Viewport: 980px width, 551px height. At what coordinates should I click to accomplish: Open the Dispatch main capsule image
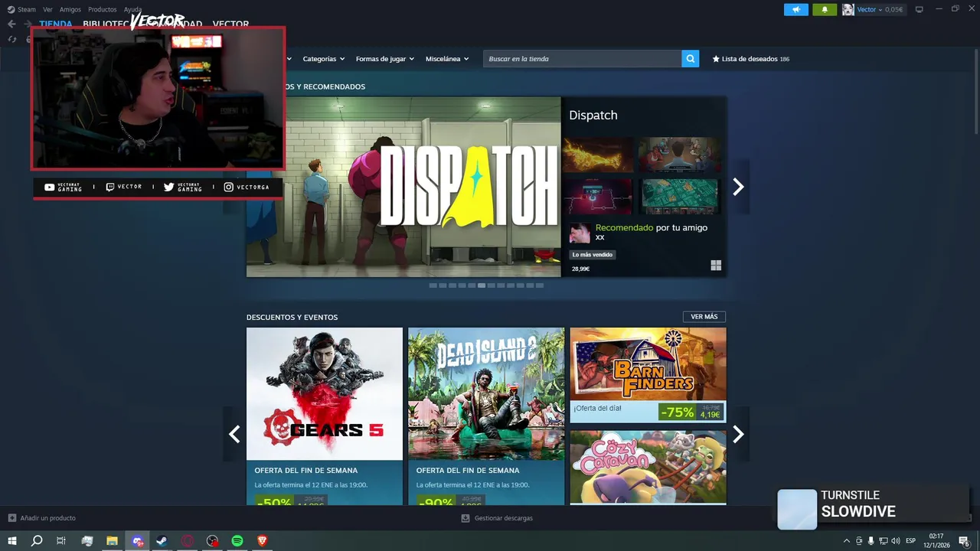(x=403, y=187)
